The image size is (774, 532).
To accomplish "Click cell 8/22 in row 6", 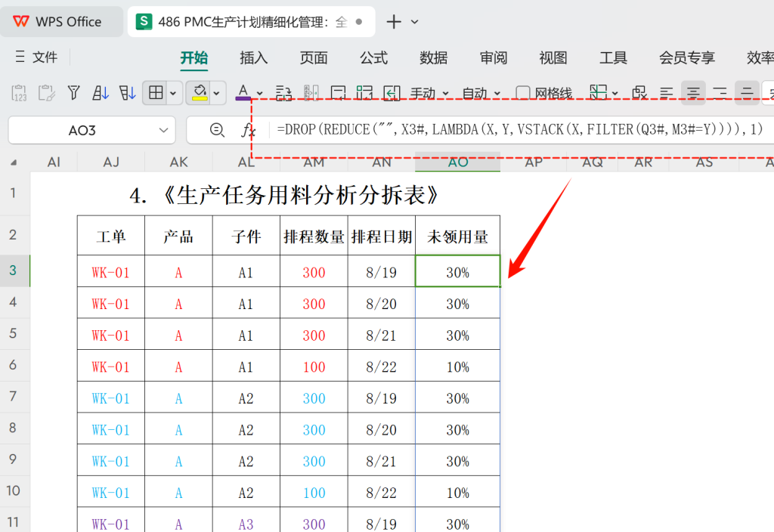I will tap(382, 367).
